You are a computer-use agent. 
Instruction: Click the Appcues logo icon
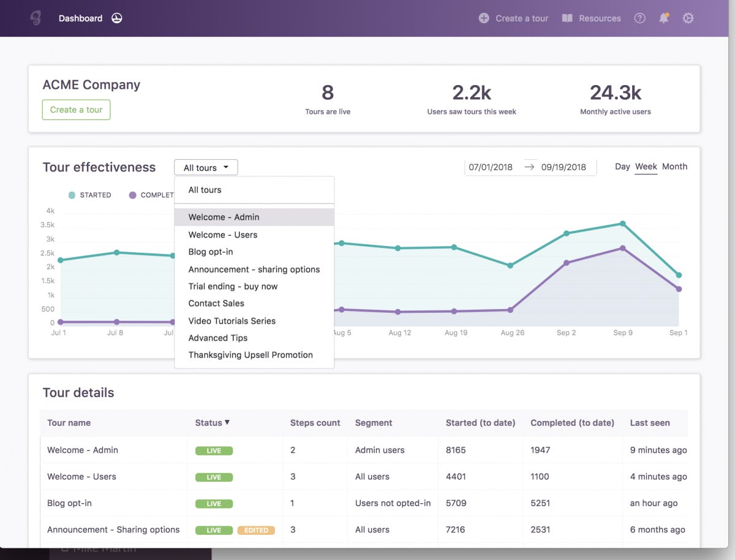coord(35,18)
